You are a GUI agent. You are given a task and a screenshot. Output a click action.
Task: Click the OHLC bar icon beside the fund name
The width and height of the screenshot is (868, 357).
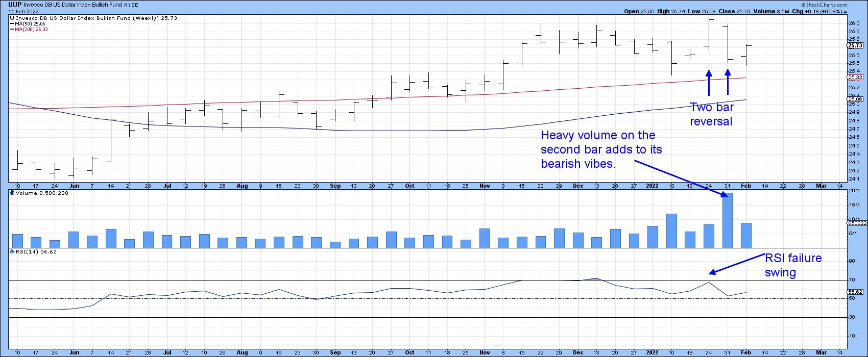12,18
